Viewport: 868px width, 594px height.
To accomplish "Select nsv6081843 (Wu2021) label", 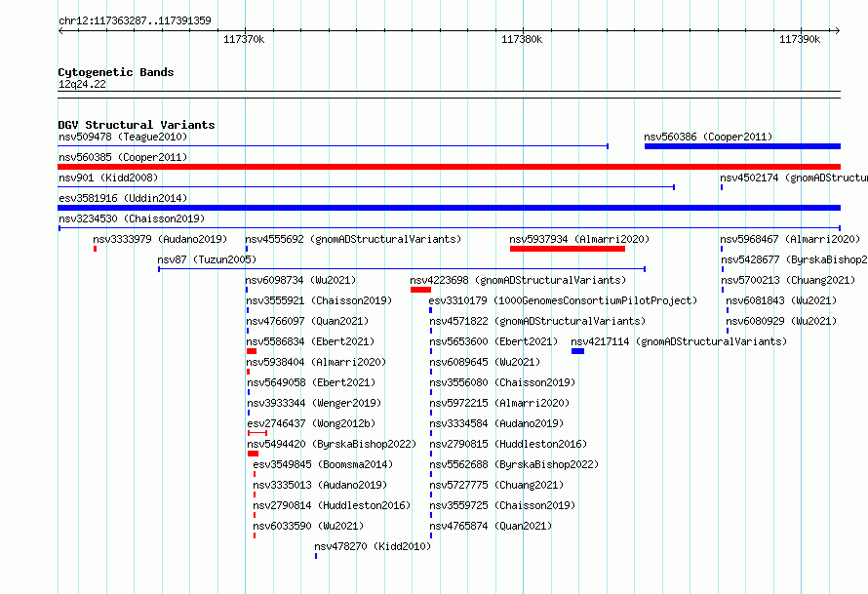I will (x=781, y=300).
